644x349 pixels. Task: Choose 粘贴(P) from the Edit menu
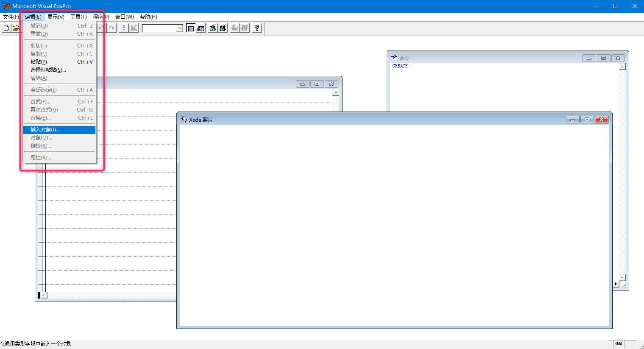(59, 62)
